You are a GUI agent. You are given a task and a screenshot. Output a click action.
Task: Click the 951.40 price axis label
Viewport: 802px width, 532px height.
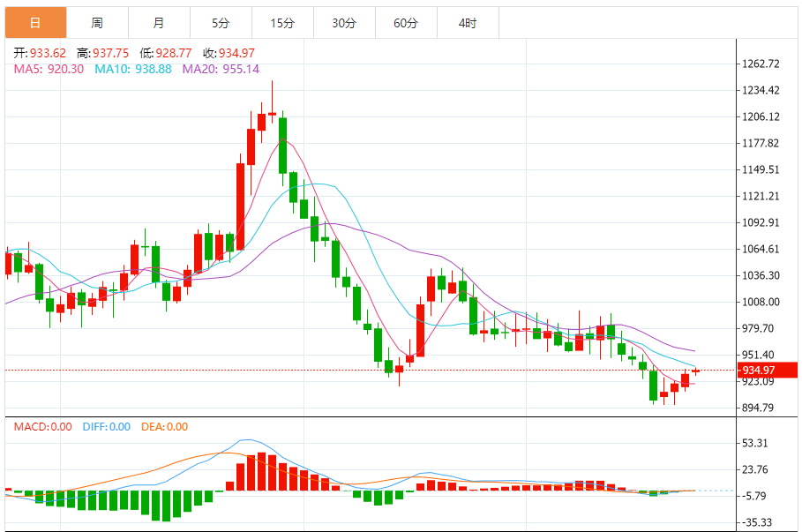tap(758, 355)
